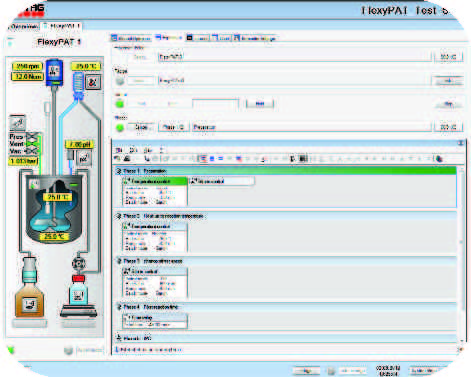Image resolution: width=471 pixels, height=377 pixels.
Task: Click the pump valve icon above the balance
Action: coord(79,263)
